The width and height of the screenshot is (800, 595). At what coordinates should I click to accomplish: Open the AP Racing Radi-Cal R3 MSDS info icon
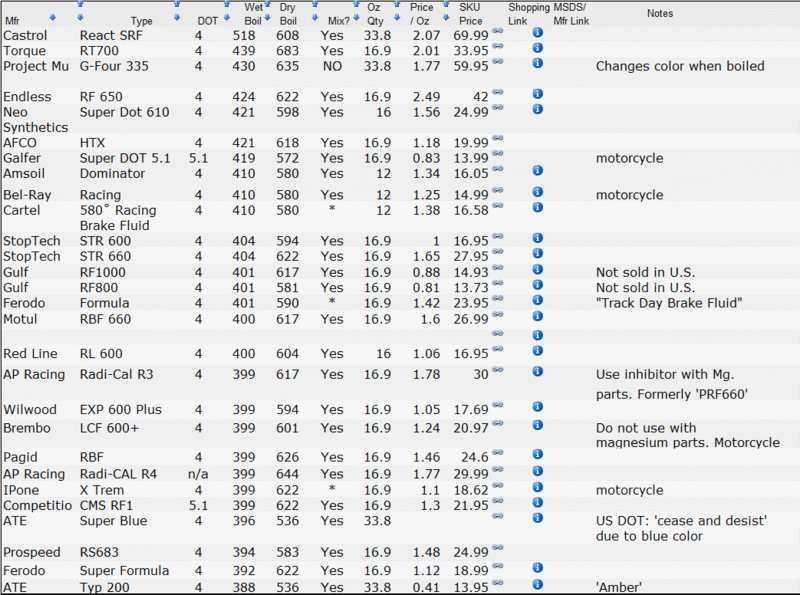[x=537, y=371]
